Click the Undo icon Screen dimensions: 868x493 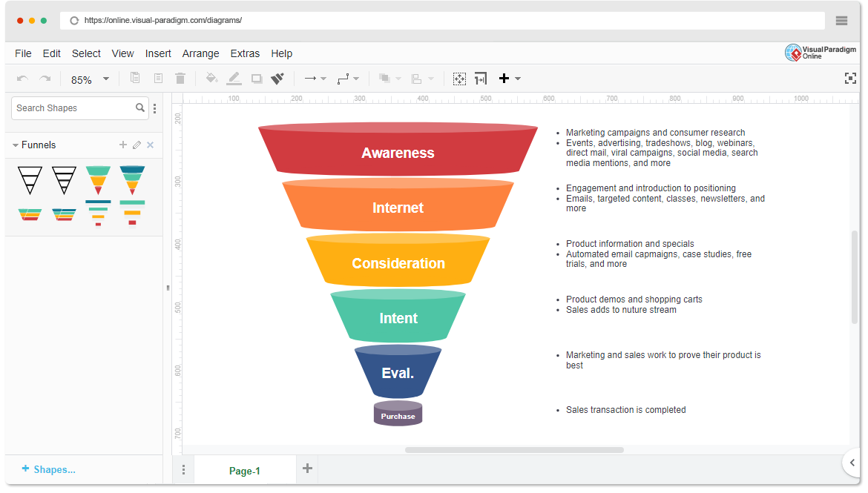click(22, 78)
